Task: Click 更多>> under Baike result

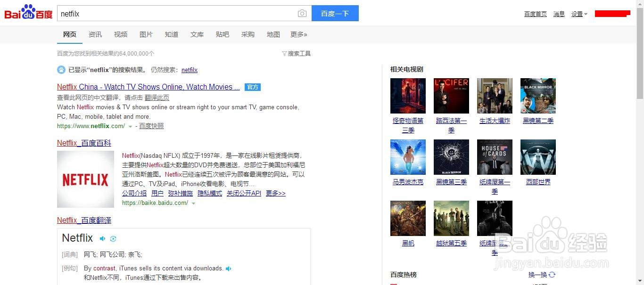Action: point(276,193)
